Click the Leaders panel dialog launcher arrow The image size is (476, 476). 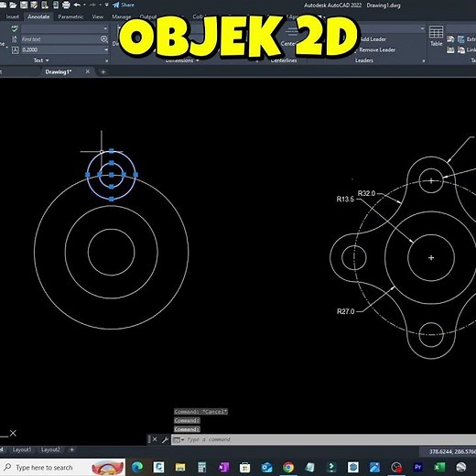point(424,61)
